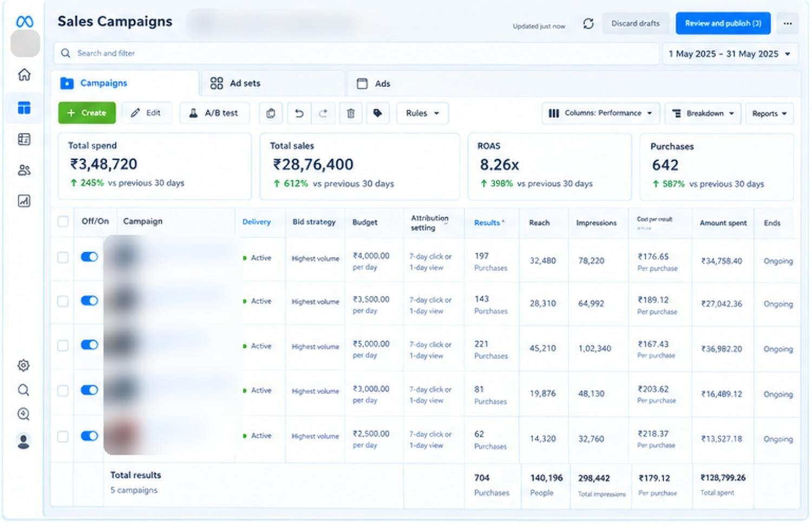Click the ROAS 8.26x card
This screenshot has width=812, height=527.
(x=549, y=166)
